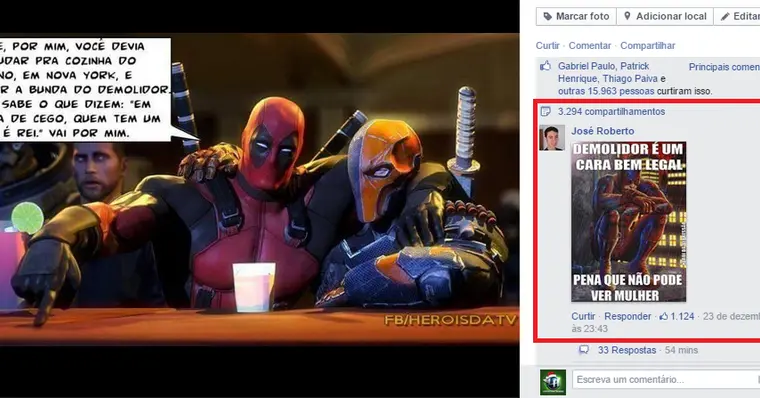Click the thumbs-up icon next to 1.124
The height and width of the screenshot is (398, 760).
[x=664, y=316]
